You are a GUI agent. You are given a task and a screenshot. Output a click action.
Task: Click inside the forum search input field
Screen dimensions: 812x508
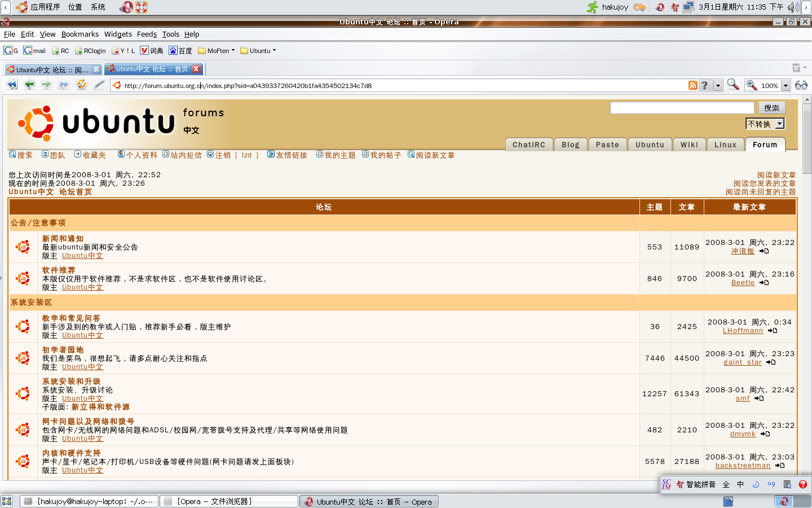(682, 108)
